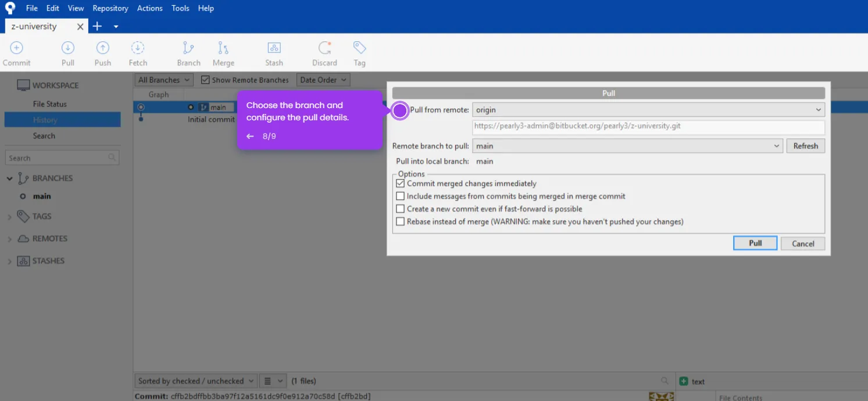Viewport: 868px width, 401px height.
Task: Open the View menu
Action: (x=76, y=8)
